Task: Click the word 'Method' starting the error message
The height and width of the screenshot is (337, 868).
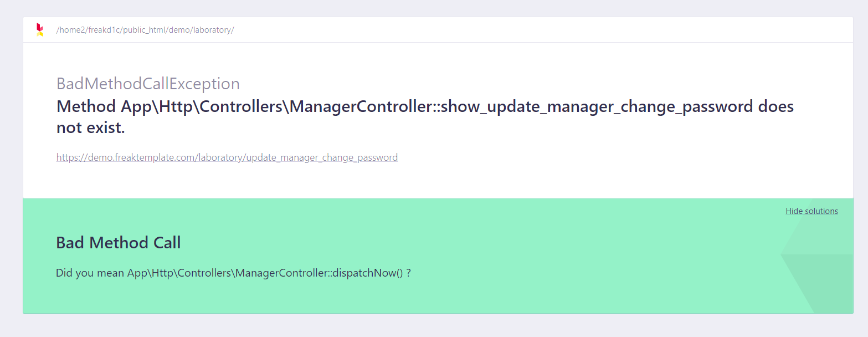Action: [x=86, y=106]
